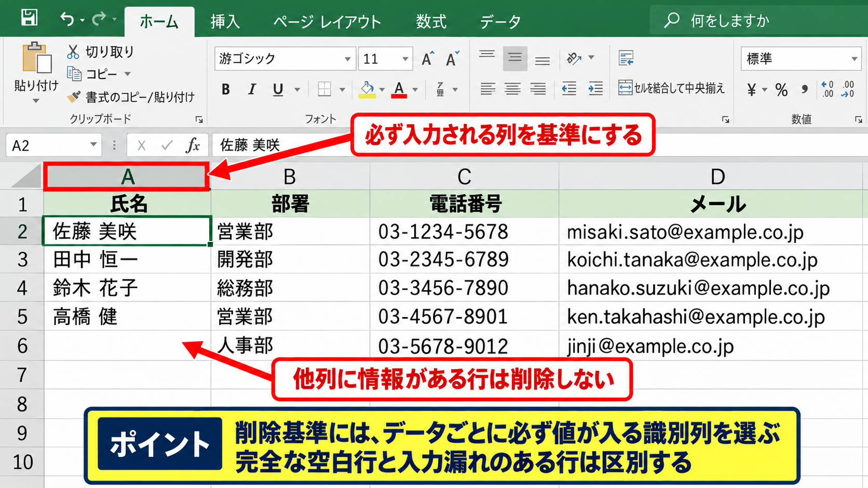Switch to the ページ レイアウト tab

point(327,21)
